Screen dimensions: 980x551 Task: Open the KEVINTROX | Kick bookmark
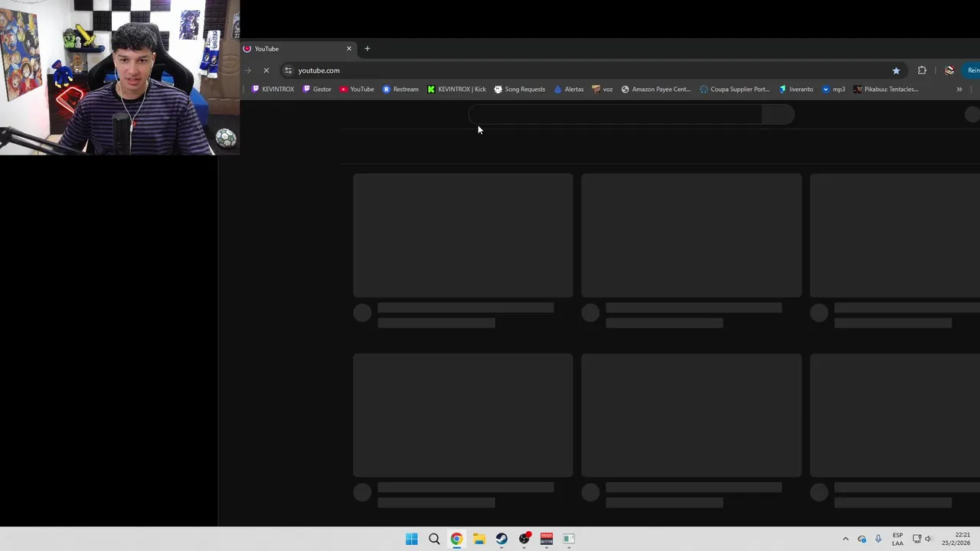[457, 89]
